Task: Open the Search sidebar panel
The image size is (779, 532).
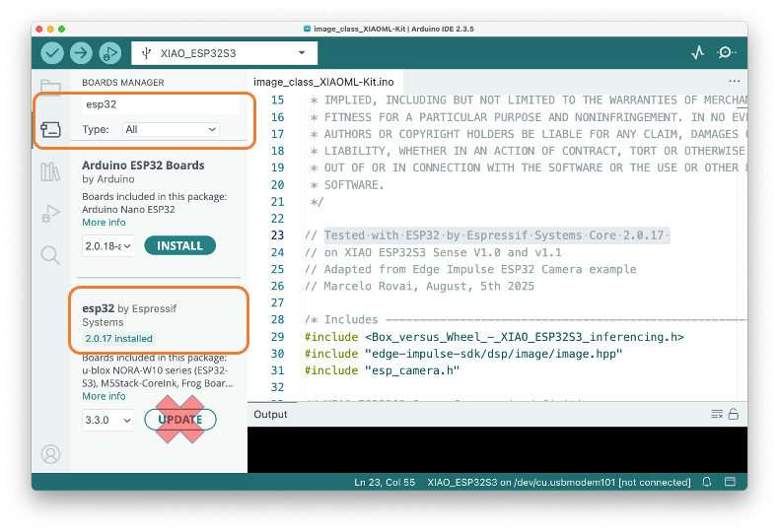Action: [50, 256]
